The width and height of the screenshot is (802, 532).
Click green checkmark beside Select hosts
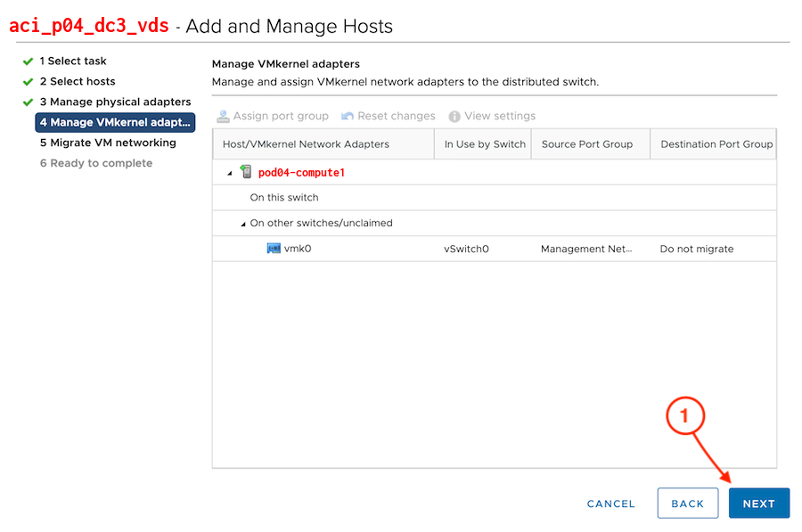28,82
